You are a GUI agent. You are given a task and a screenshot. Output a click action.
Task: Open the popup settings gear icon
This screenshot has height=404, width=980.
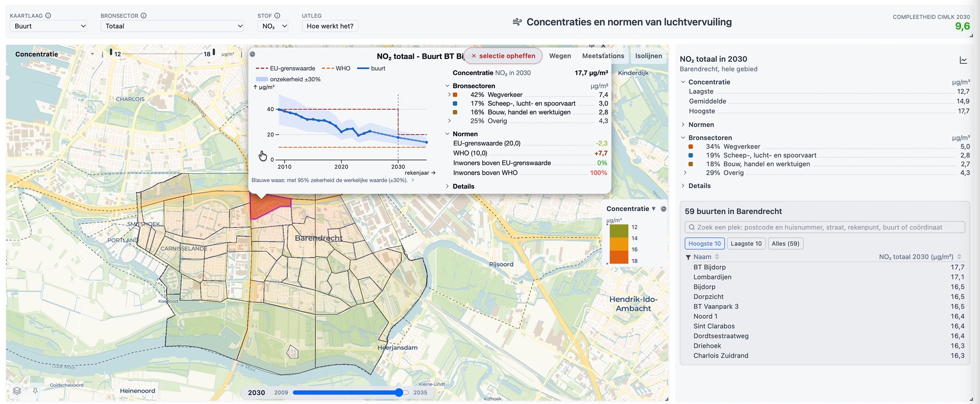(252, 54)
